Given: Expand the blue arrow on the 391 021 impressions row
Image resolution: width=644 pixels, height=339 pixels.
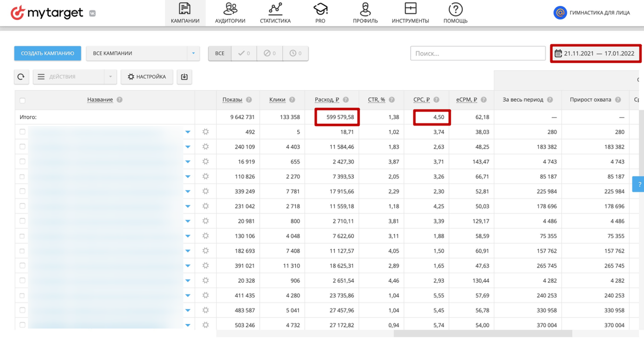Looking at the screenshot, I should [188, 266].
